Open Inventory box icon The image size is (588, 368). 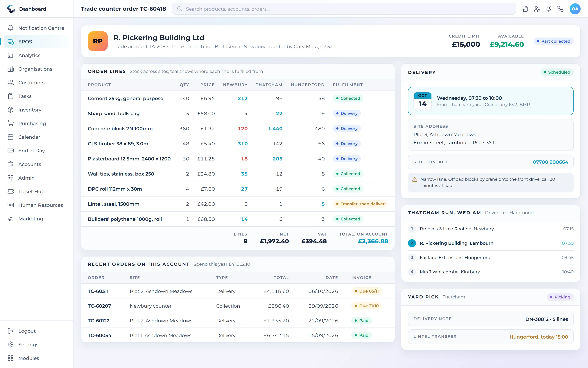(x=11, y=110)
